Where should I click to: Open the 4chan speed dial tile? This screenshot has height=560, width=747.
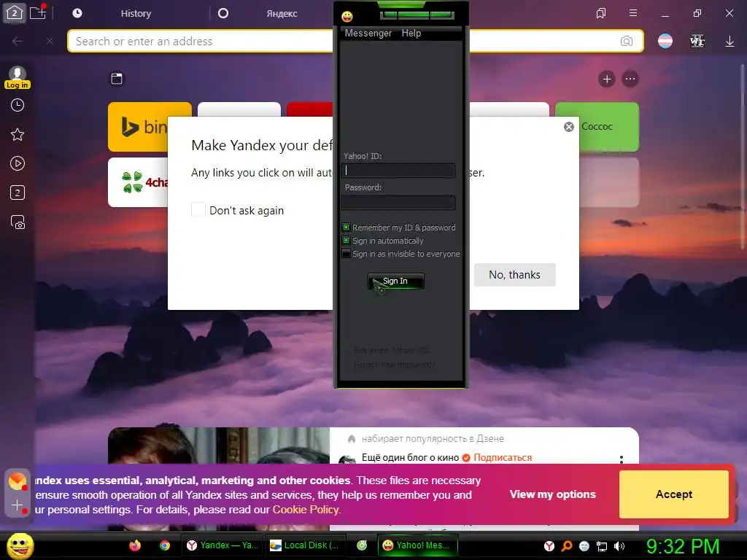pyautogui.click(x=138, y=182)
